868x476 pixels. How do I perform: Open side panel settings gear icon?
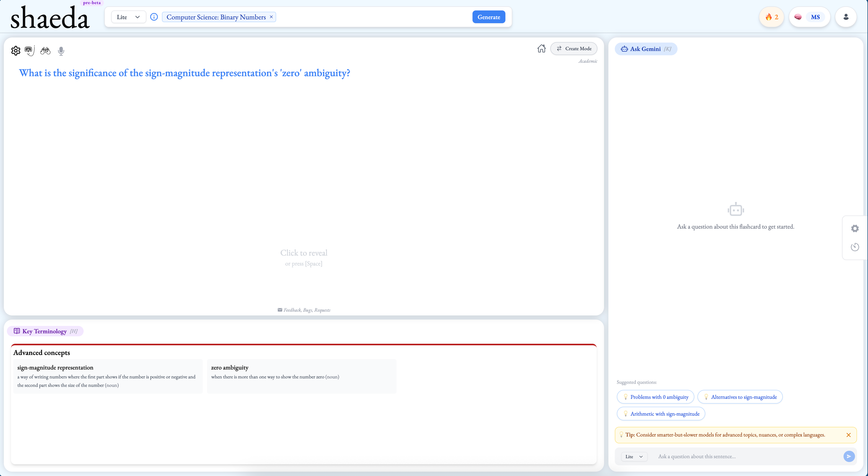pos(854,229)
